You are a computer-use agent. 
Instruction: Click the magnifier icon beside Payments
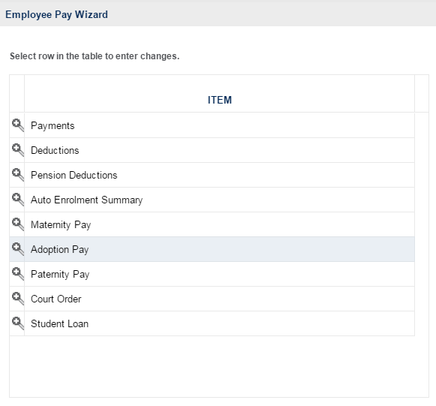coord(18,125)
